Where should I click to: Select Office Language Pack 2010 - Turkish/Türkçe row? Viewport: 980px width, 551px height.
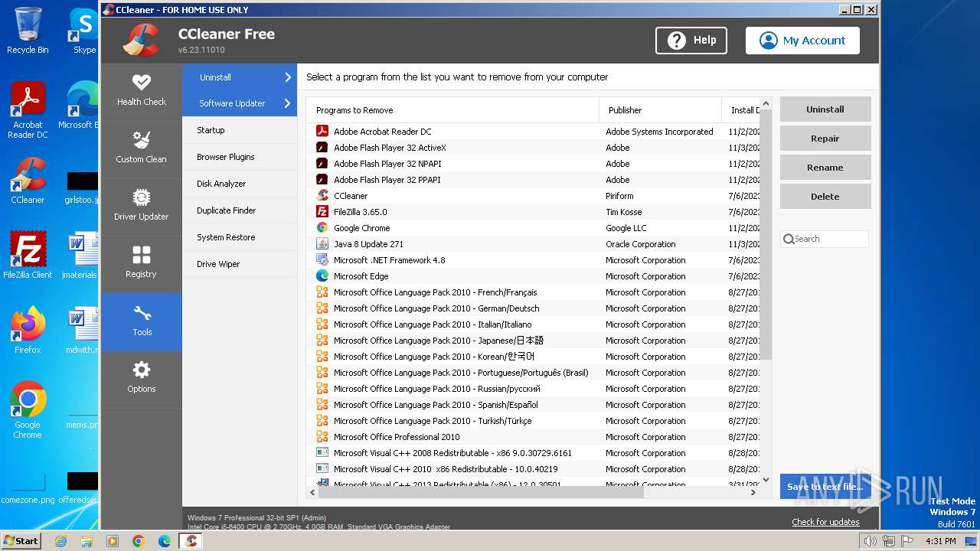pos(533,421)
